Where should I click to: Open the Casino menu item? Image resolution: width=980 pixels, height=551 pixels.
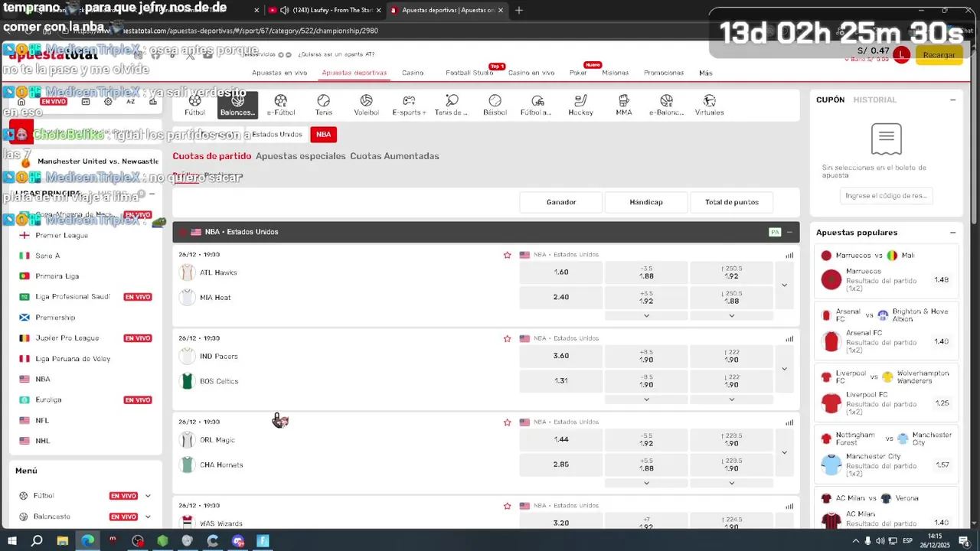413,73
